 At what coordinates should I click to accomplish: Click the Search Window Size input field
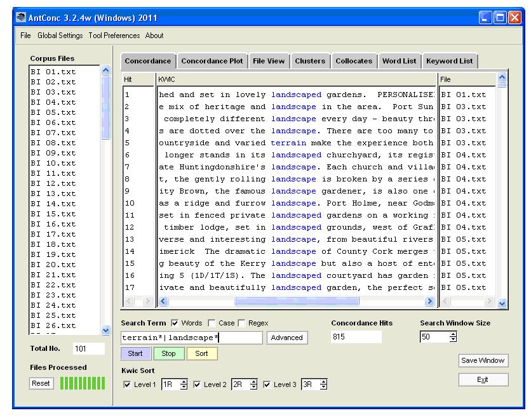[435, 337]
